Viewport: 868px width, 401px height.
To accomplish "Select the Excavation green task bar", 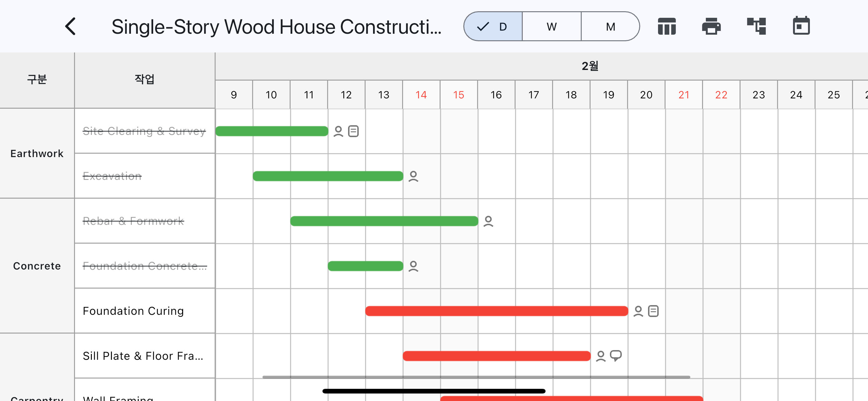I will point(327,176).
